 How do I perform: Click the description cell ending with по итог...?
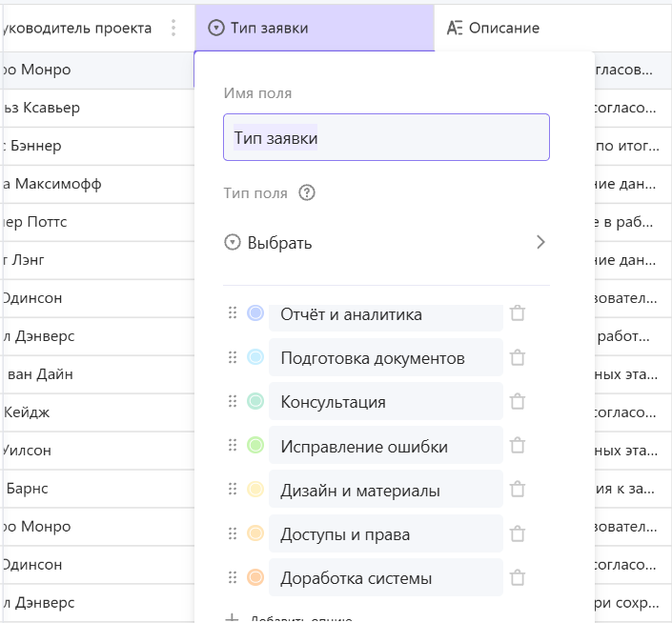[634, 146]
